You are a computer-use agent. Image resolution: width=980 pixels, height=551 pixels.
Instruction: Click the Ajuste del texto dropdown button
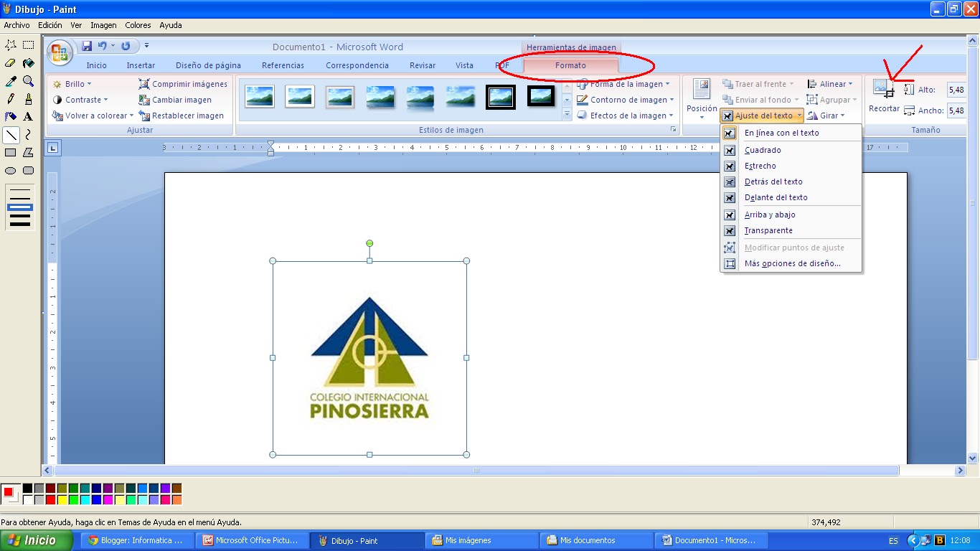tap(762, 116)
